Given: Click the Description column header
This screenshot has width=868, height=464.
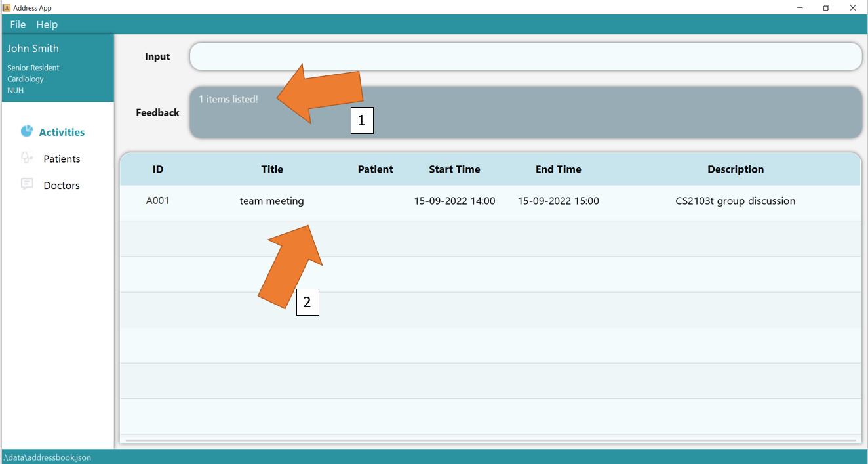Looking at the screenshot, I should tap(735, 169).
